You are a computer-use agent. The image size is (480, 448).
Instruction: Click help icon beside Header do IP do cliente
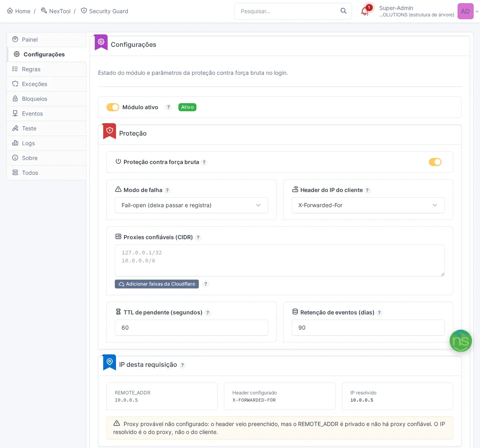tap(368, 190)
